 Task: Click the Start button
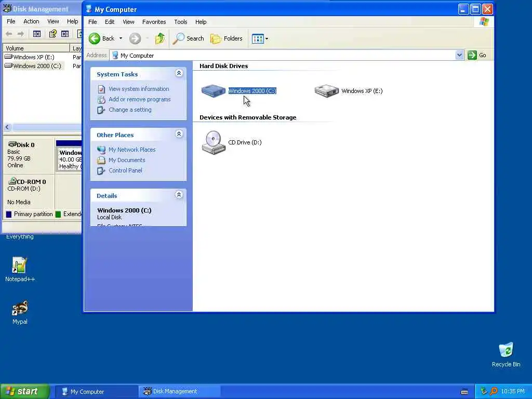25,391
